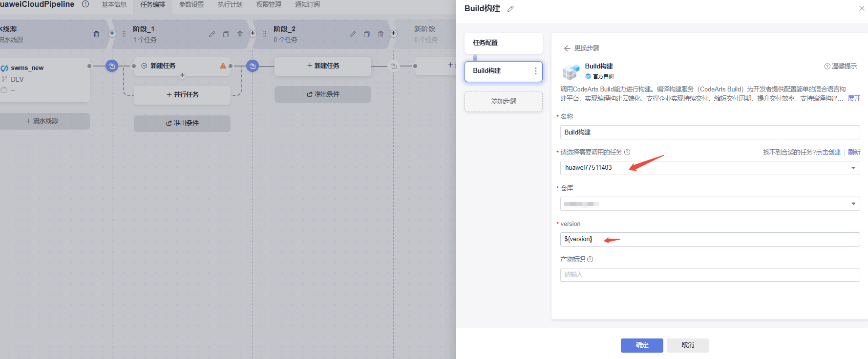Delete 阶段_1 via trash icon
The width and height of the screenshot is (868, 359).
pos(240,34)
